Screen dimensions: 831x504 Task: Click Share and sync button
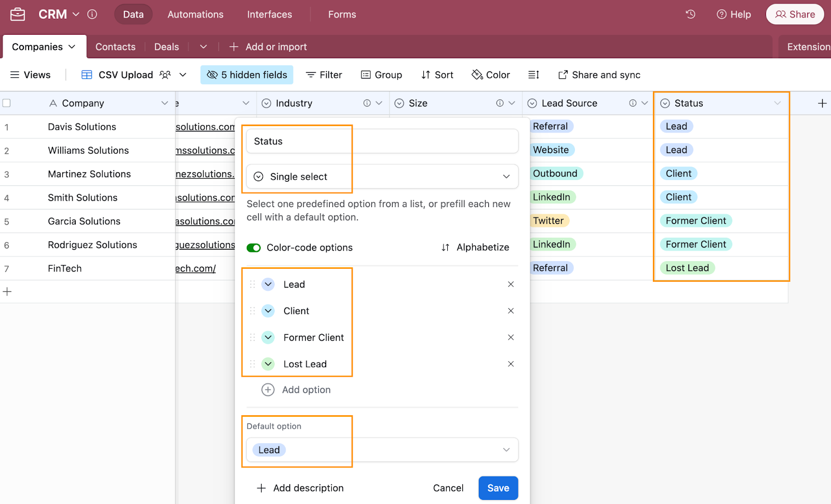(x=599, y=75)
